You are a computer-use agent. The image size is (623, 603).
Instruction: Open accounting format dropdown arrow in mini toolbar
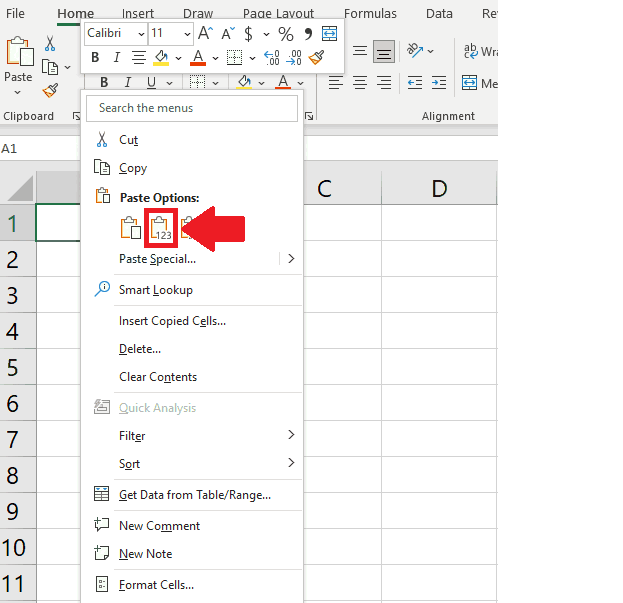coord(267,35)
